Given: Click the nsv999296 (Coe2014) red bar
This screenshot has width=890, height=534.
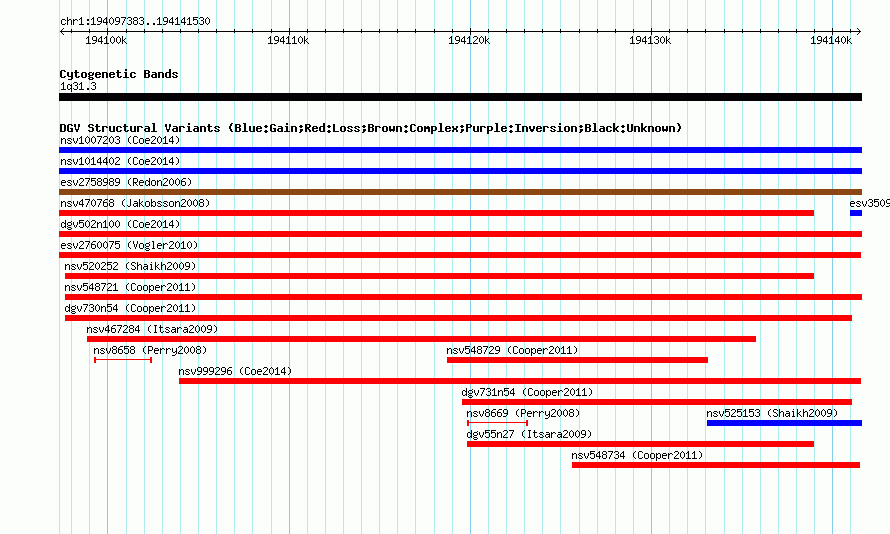Looking at the screenshot, I should (520, 381).
